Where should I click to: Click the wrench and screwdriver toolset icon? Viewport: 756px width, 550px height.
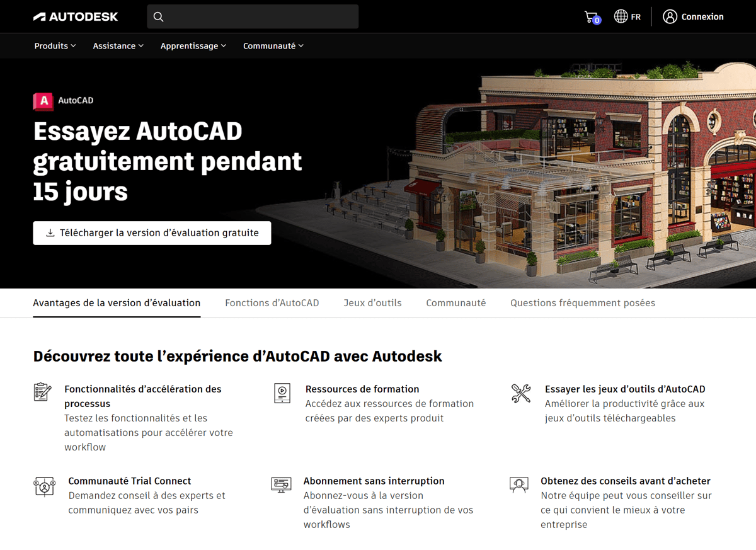tap(521, 393)
